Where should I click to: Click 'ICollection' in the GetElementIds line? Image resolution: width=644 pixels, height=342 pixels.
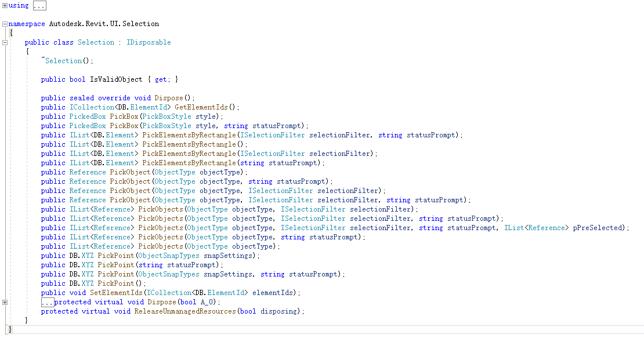pos(92,107)
